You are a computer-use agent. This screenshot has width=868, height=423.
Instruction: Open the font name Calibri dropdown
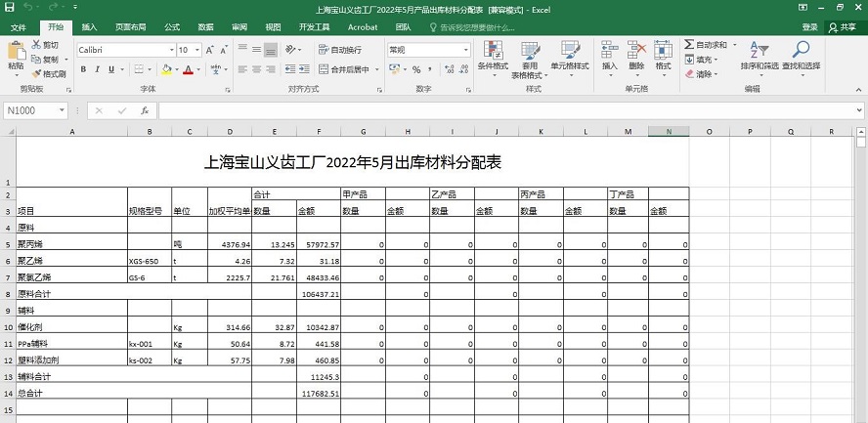point(172,50)
